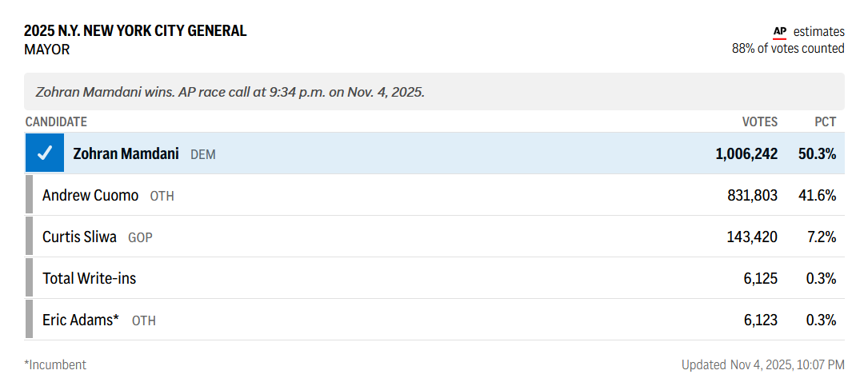The width and height of the screenshot is (868, 390).
Task: Click Curtis Sliwa candidate name
Action: pyautogui.click(x=79, y=237)
